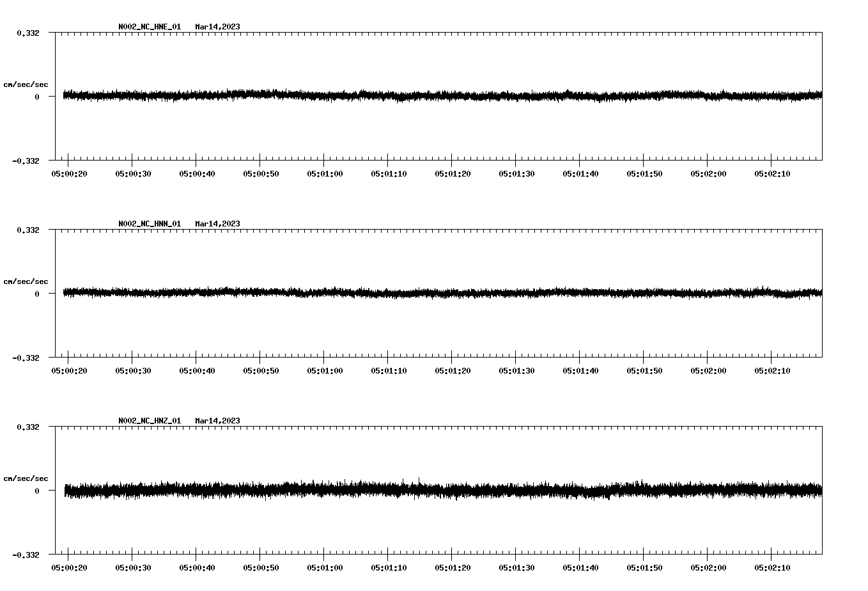Click the Mar14,2023 date on the middle plot
The width and height of the screenshot is (868, 591).
[217, 224]
